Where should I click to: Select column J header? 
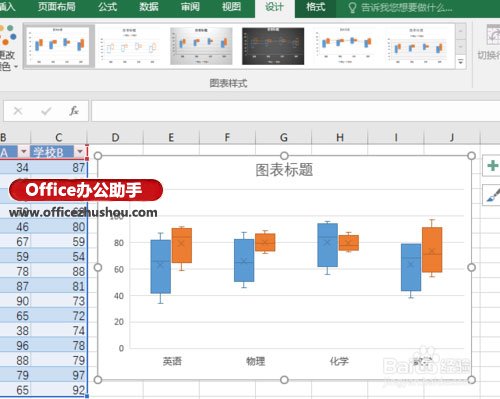[x=452, y=137]
